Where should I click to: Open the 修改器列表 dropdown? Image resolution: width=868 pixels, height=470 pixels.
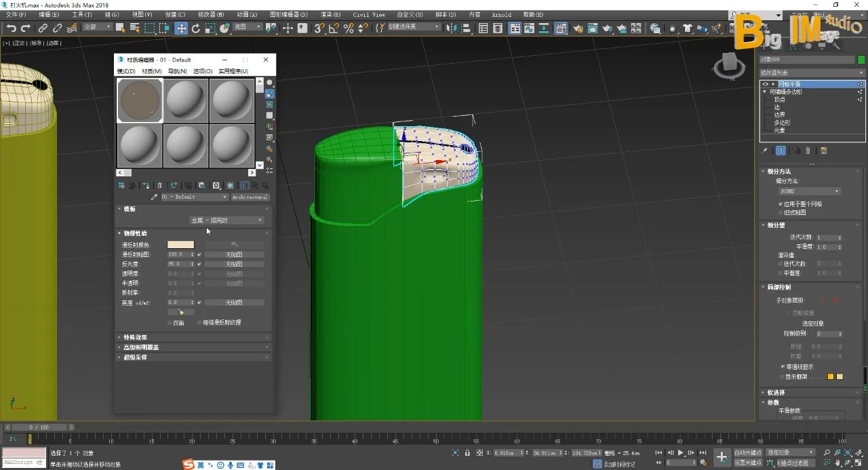812,73
